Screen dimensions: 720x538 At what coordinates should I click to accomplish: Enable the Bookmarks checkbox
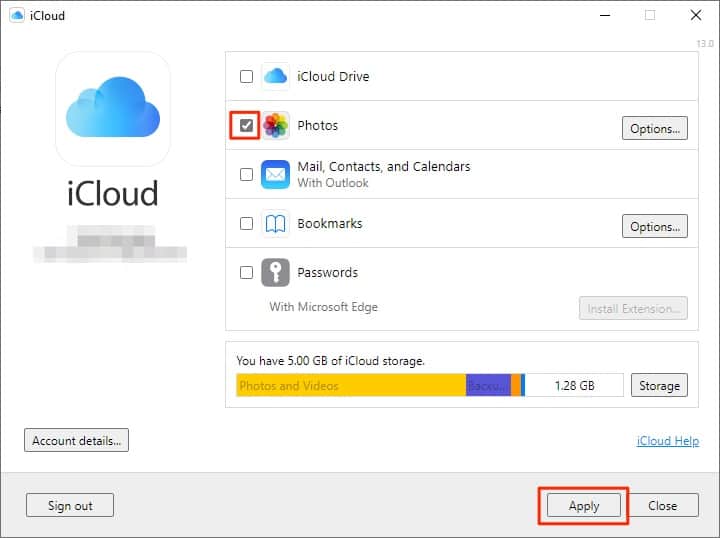pyautogui.click(x=246, y=224)
